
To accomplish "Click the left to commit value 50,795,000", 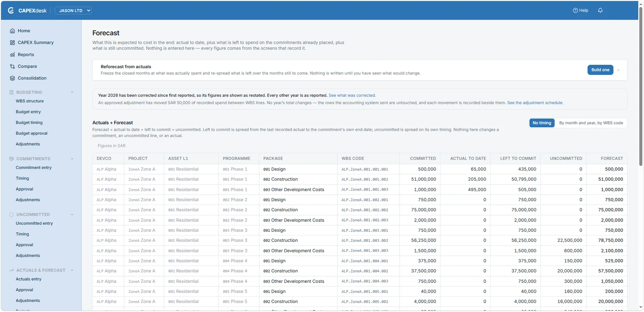I will click(524, 179).
